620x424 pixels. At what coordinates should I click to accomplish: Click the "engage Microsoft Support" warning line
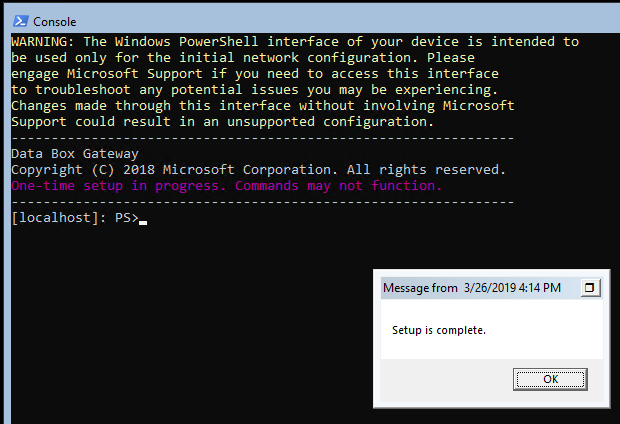254,73
